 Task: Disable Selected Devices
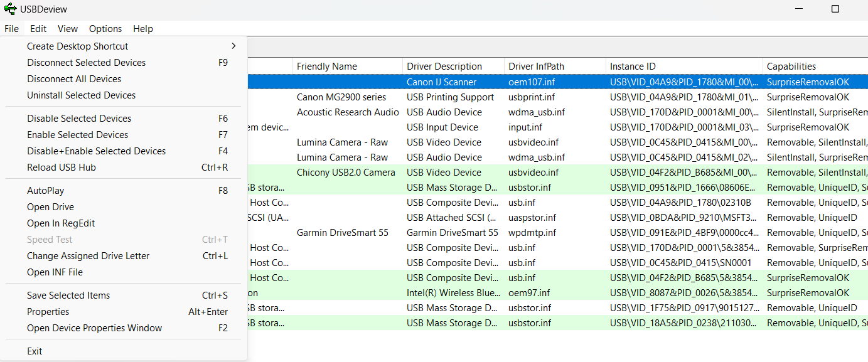pos(78,118)
